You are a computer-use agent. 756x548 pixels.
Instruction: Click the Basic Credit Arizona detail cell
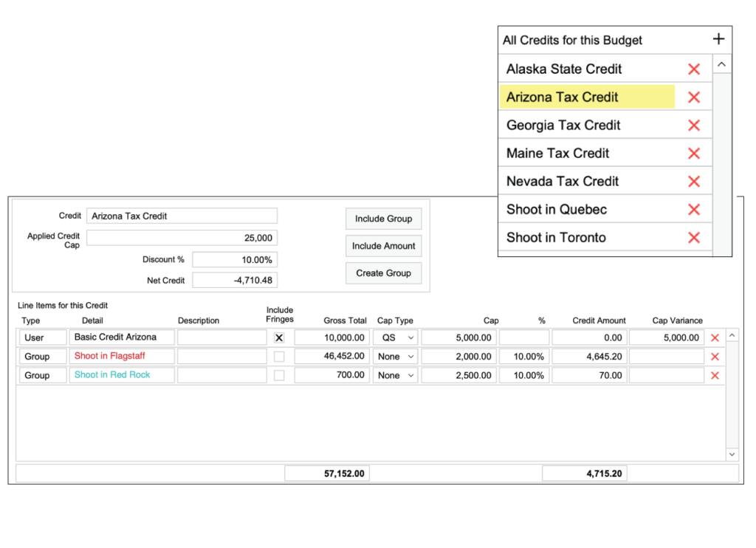tap(122, 338)
